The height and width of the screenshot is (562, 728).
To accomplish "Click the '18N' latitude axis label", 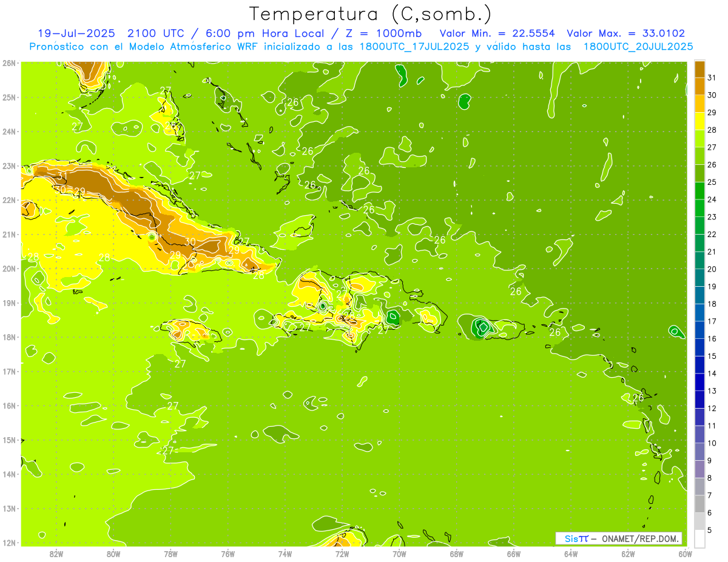I will (8, 337).
